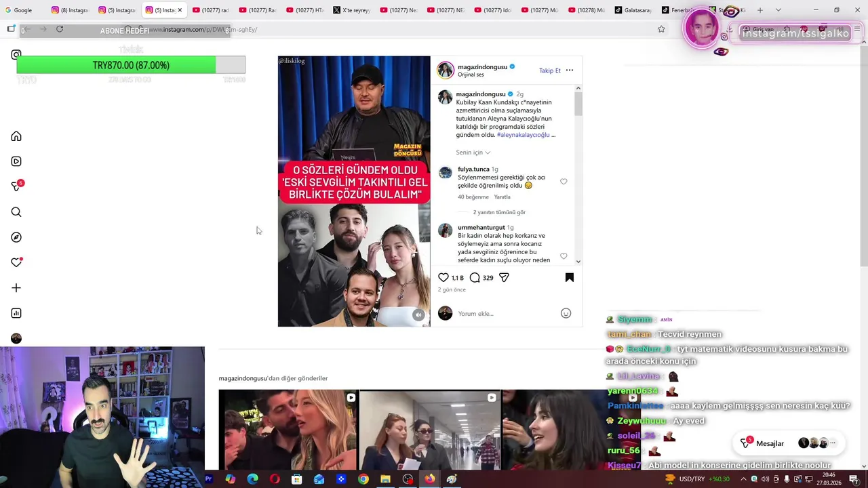This screenshot has height=488, width=868.
Task: Mute or unmute the video sound
Action: click(418, 314)
